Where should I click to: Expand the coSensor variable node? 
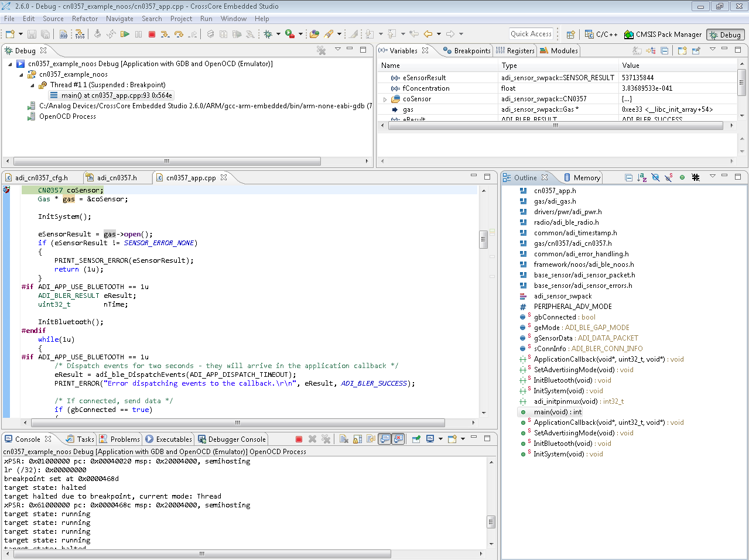coord(385,99)
